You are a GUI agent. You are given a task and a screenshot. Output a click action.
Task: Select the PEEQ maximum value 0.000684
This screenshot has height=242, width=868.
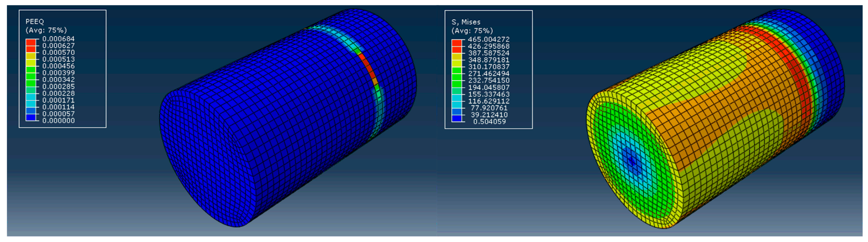pyautogui.click(x=58, y=39)
